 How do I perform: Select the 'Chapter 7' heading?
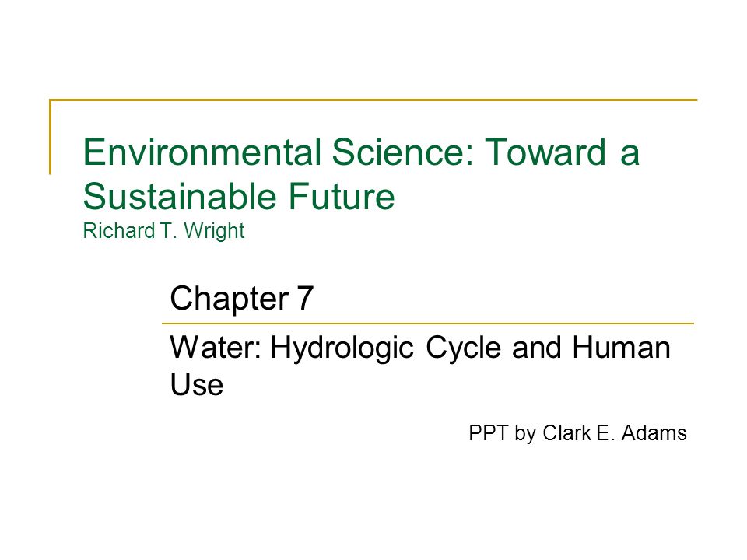point(241,299)
